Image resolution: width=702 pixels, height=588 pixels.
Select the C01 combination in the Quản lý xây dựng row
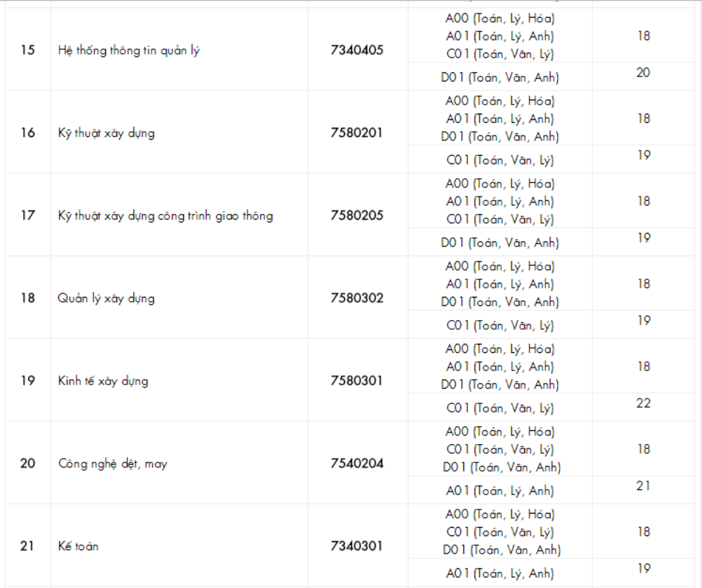click(x=500, y=326)
